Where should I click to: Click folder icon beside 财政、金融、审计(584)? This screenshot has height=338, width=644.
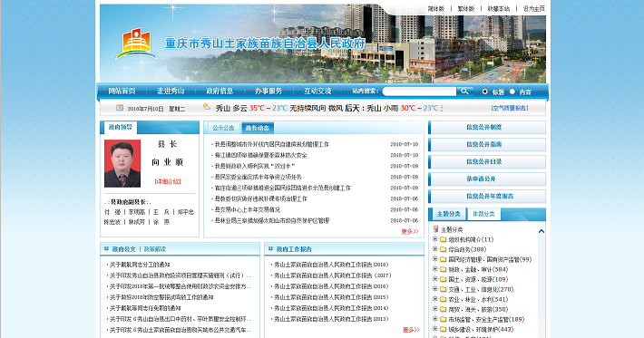[x=444, y=269]
